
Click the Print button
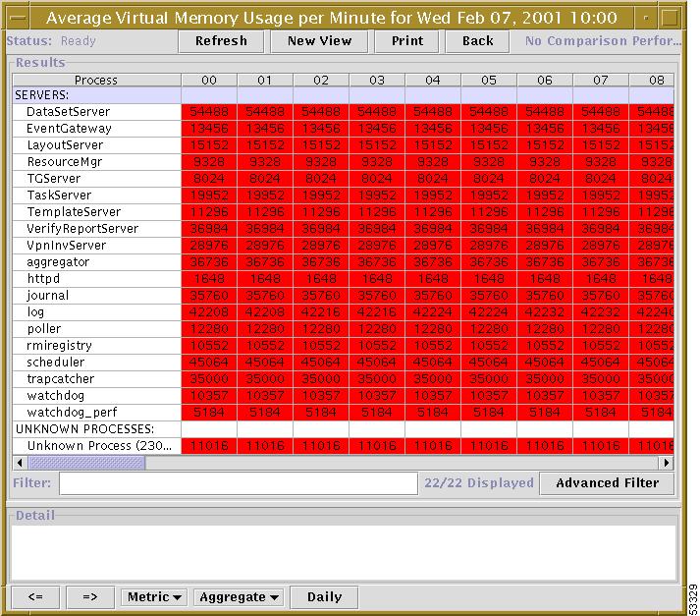pos(406,41)
